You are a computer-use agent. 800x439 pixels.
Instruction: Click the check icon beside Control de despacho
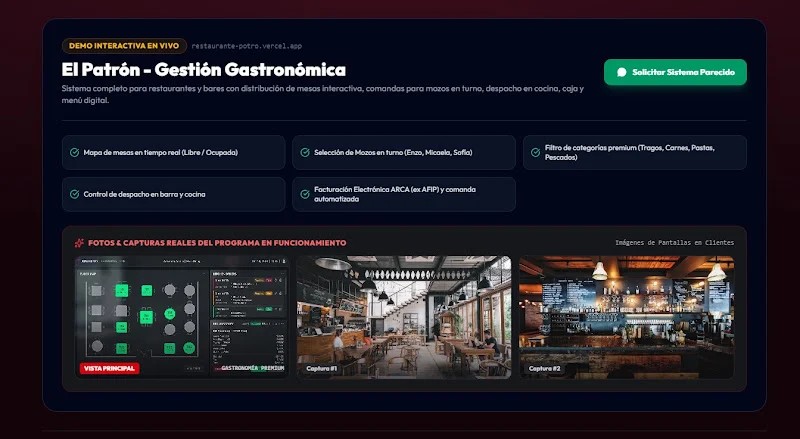[x=74, y=194]
